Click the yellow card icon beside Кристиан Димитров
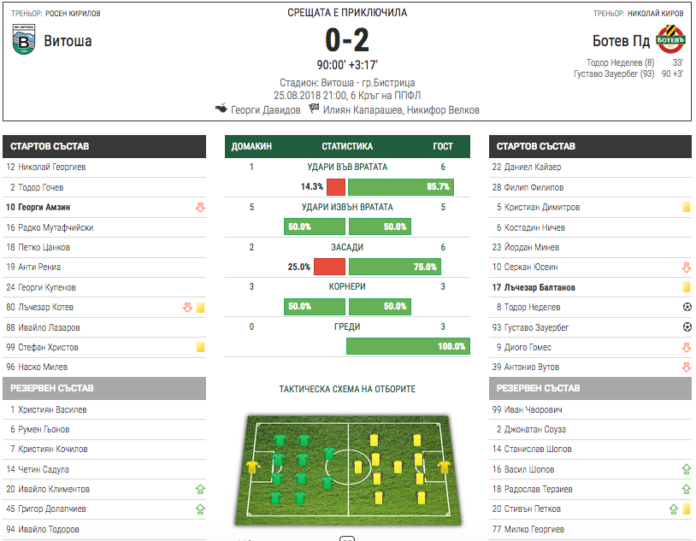696x541 pixels. 686,207
